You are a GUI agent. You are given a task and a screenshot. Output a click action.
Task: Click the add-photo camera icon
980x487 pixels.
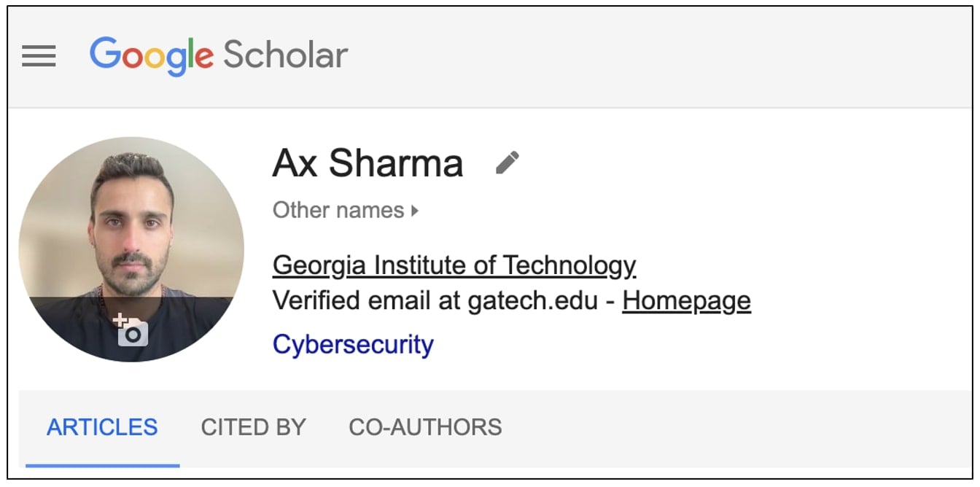[131, 330]
